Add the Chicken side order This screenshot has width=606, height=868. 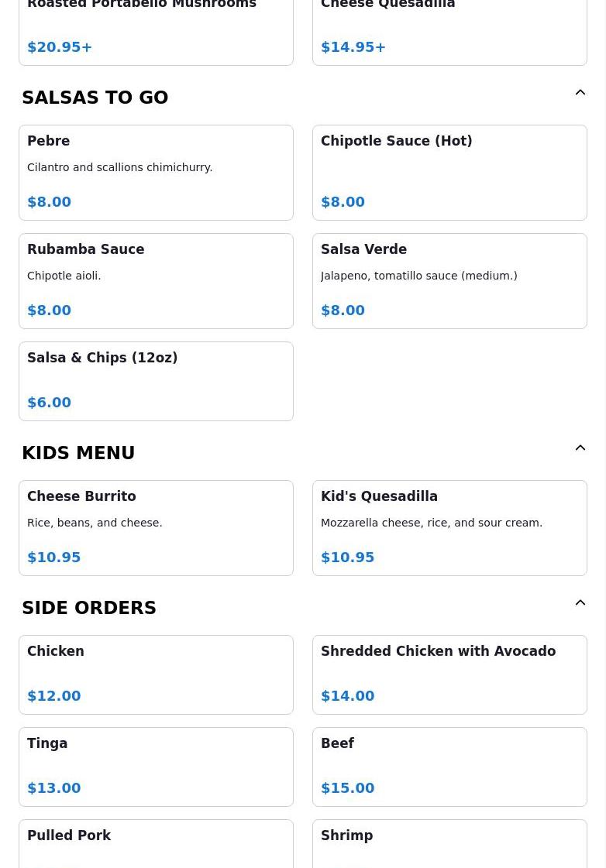click(156, 674)
